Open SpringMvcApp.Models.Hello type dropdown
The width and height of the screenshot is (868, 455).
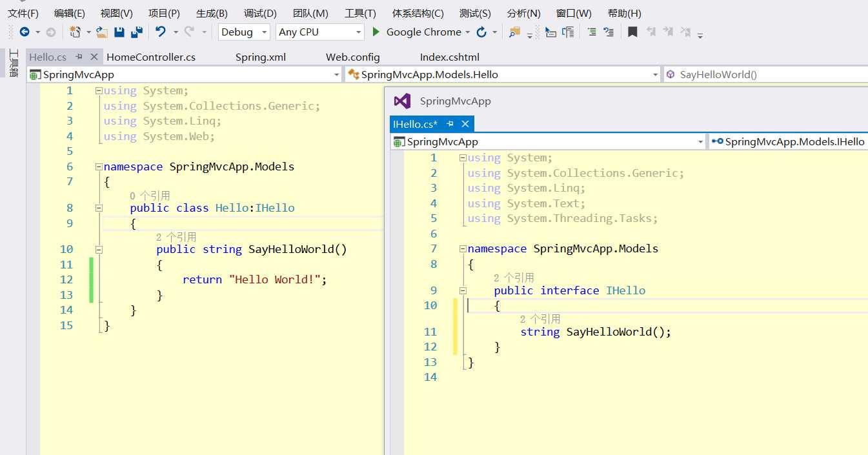(503, 74)
